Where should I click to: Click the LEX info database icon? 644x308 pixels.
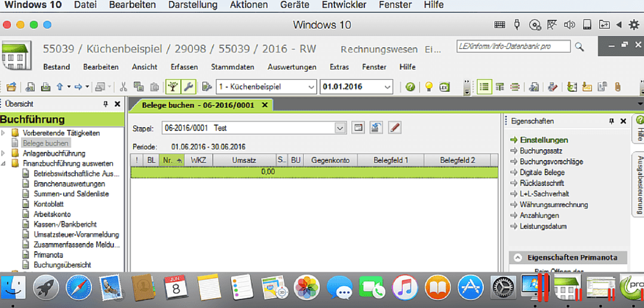point(444,87)
